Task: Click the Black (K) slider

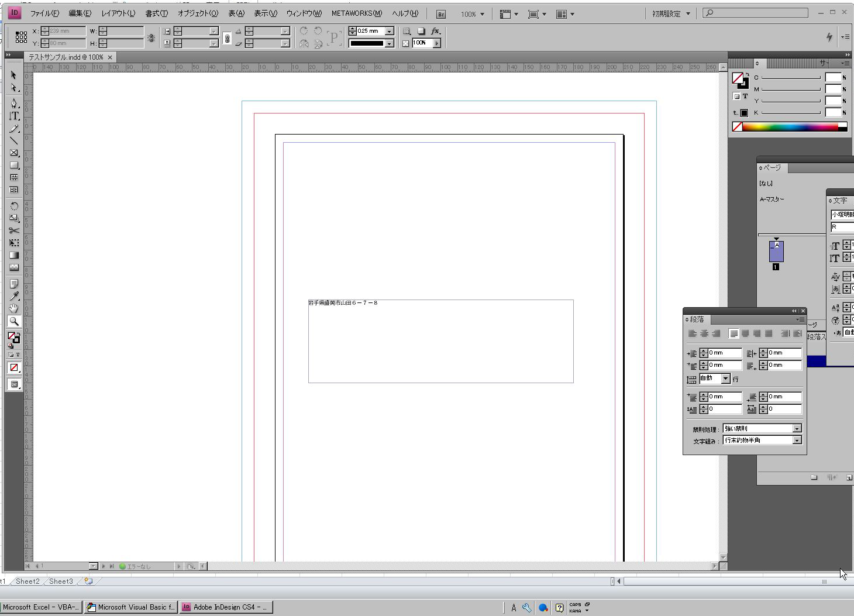Action: 791,113
